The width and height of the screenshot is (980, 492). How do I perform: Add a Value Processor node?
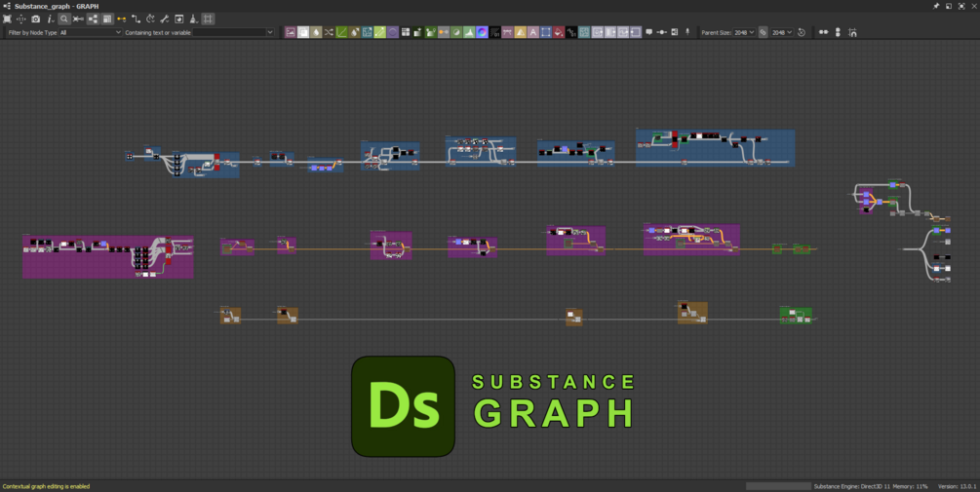(571, 32)
